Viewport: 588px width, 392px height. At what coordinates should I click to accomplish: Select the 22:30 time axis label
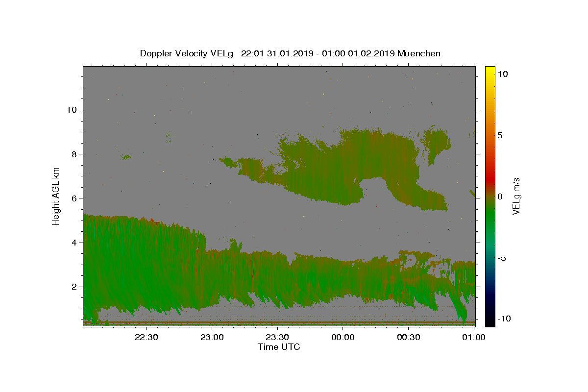coord(147,337)
